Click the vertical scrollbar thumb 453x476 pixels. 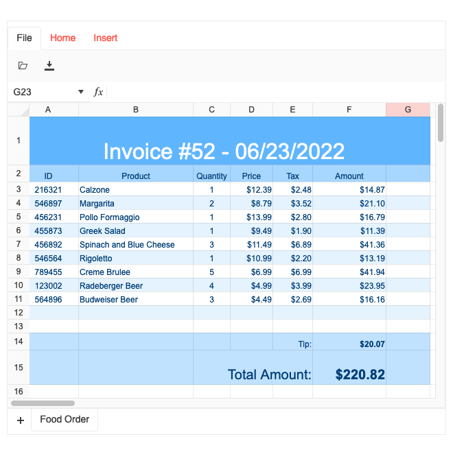(x=441, y=123)
